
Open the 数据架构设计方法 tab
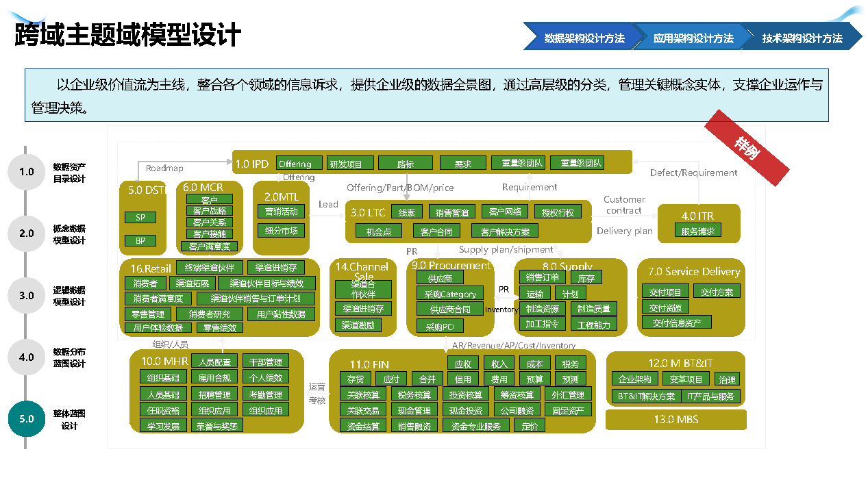click(584, 38)
